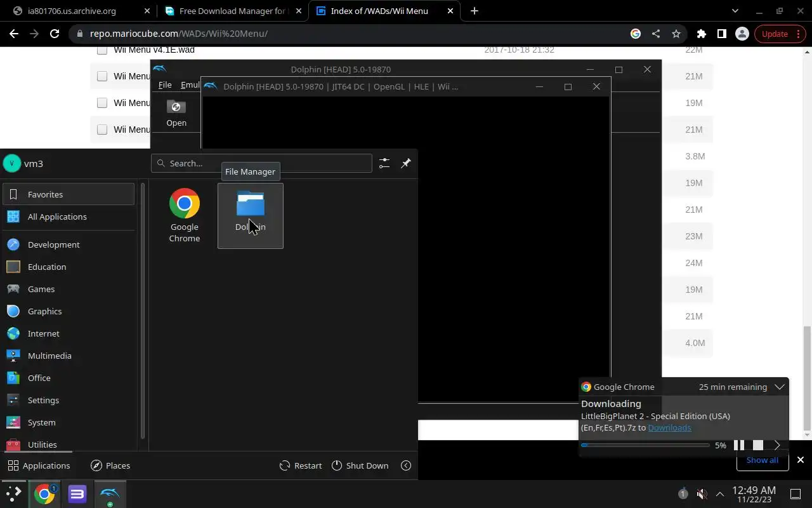Close the Chrome downloads bar
The height and width of the screenshot is (508, 812).
801,460
